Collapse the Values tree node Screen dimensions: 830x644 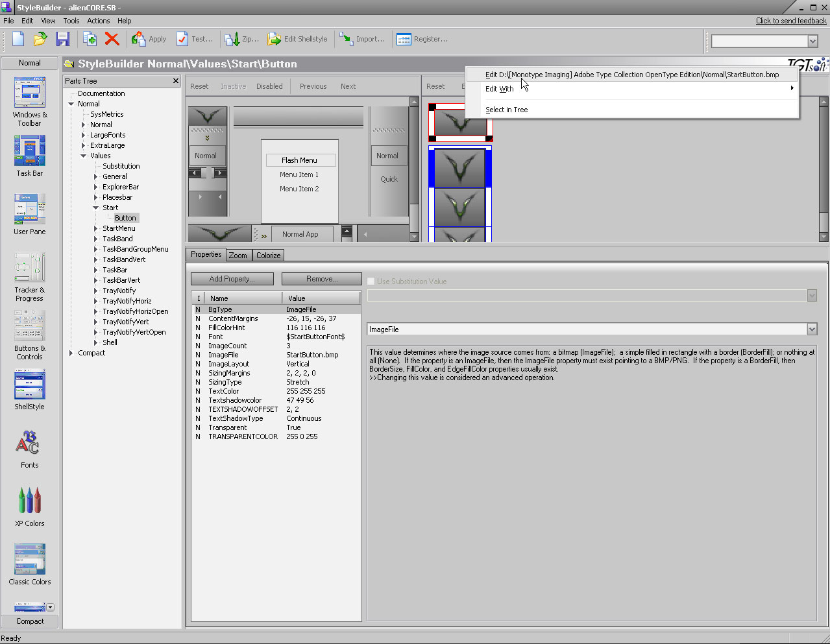point(84,156)
